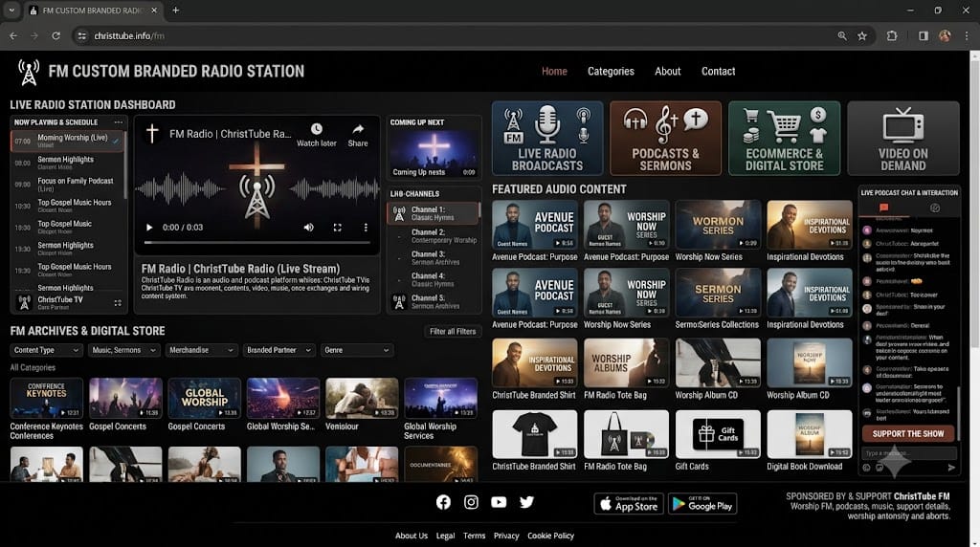980x547 pixels.
Task: Open the emoji picker in chat
Action: point(866,467)
